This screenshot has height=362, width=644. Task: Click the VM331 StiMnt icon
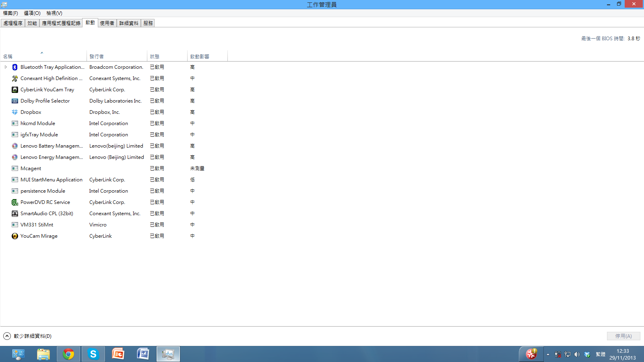coord(15,225)
